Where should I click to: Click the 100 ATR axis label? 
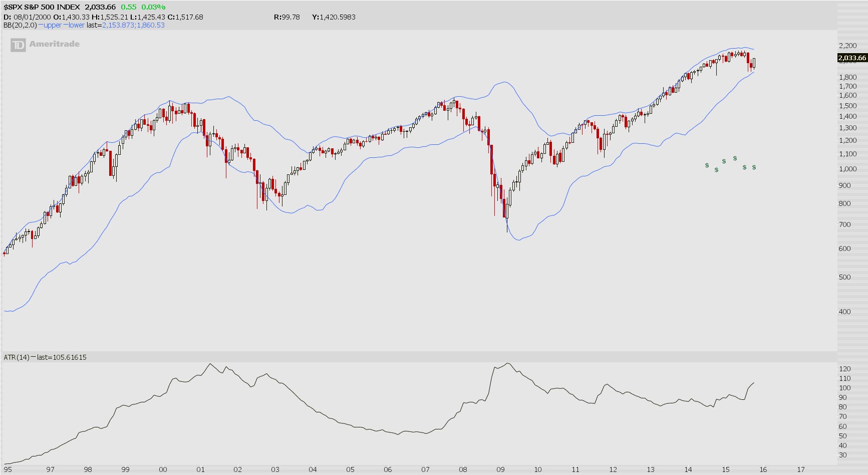[844, 388]
